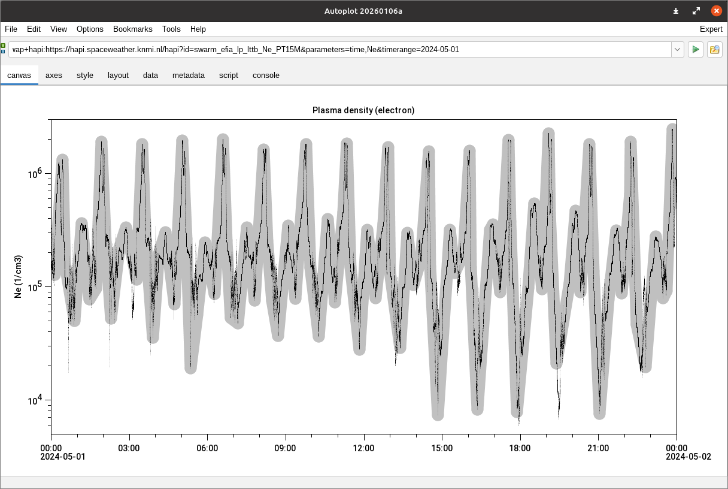Click the green play button to plot URI
The image size is (728, 489).
(x=696, y=49)
